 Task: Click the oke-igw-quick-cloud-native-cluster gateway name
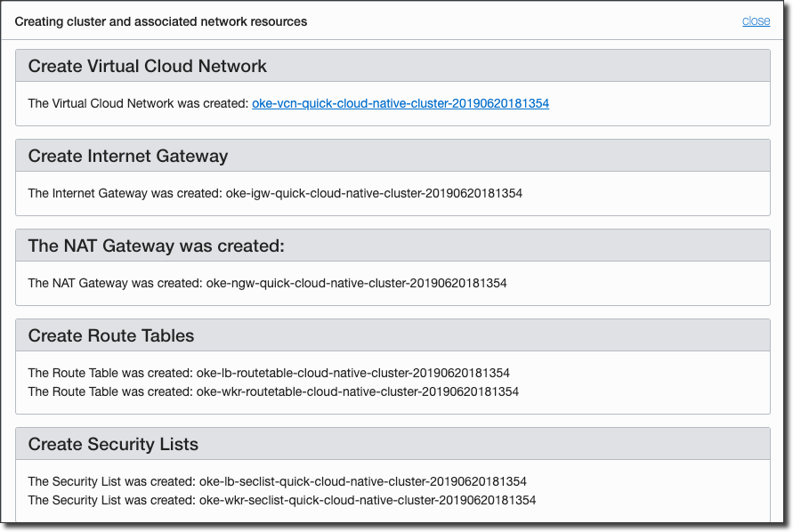pos(374,193)
